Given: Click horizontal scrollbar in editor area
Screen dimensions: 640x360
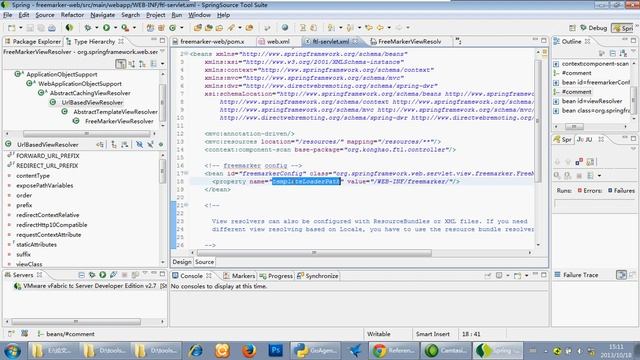Looking at the screenshot, I should (313, 253).
